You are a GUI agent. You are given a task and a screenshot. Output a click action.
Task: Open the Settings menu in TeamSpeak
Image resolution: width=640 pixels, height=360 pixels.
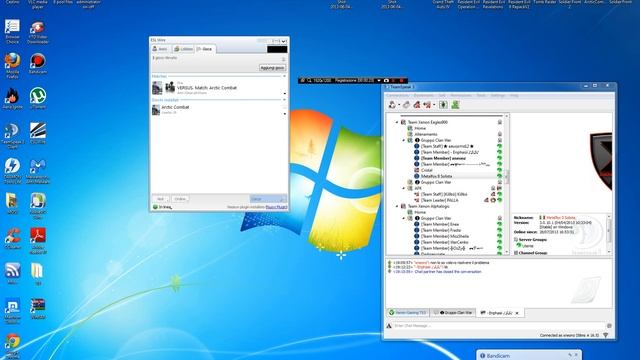click(498, 95)
